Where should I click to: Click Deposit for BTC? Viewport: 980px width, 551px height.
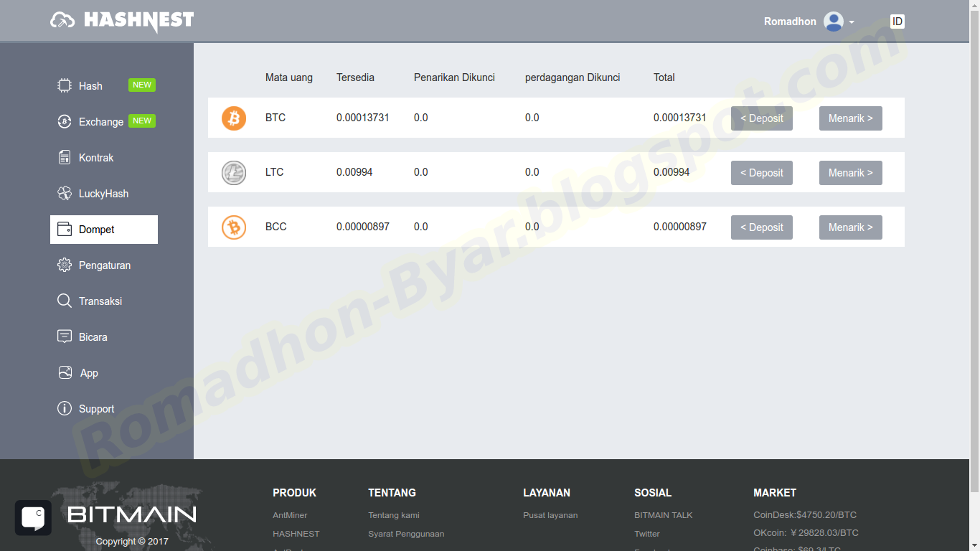(x=762, y=118)
